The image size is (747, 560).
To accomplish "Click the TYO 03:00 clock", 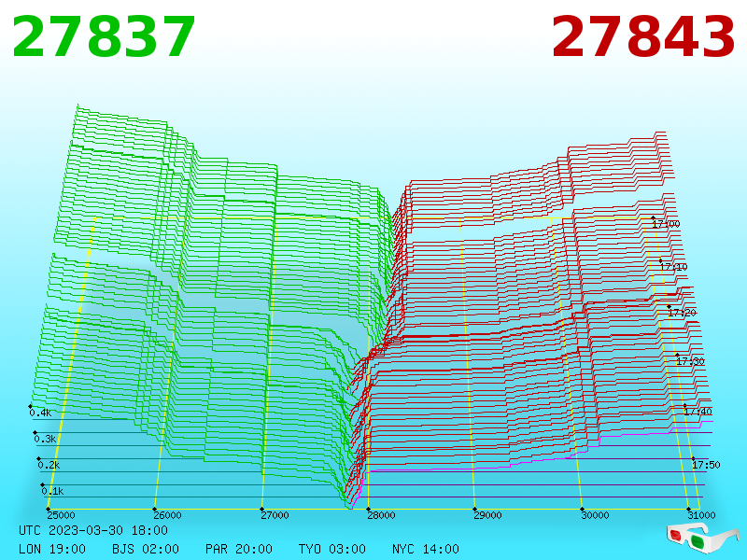I will [x=332, y=549].
